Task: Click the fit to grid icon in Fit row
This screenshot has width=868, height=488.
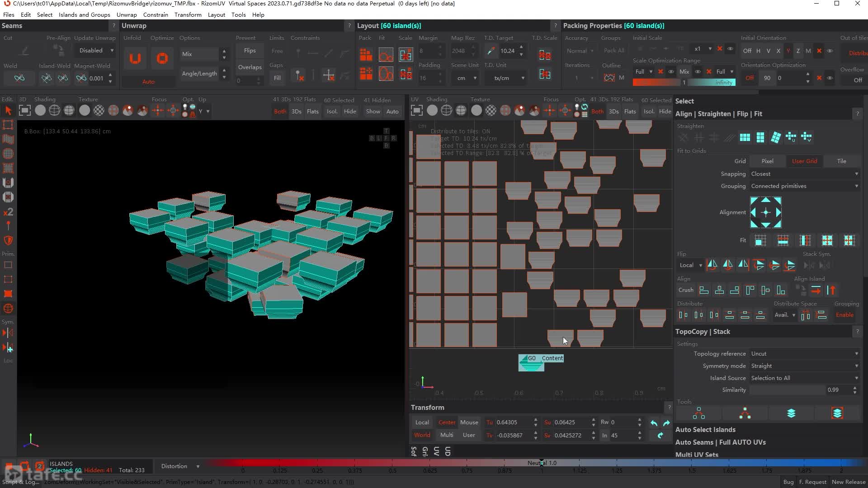Action: click(x=760, y=241)
